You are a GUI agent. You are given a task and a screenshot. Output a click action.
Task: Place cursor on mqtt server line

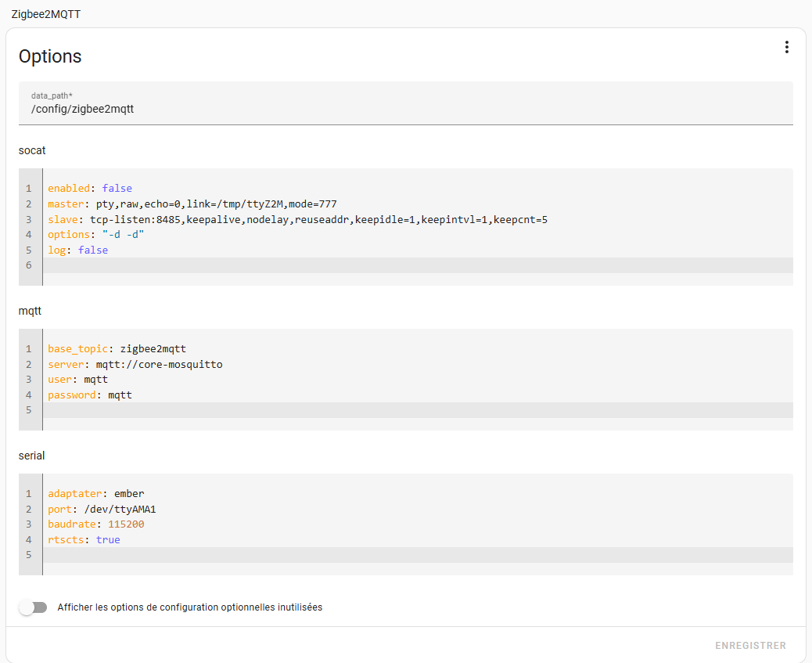click(x=135, y=365)
